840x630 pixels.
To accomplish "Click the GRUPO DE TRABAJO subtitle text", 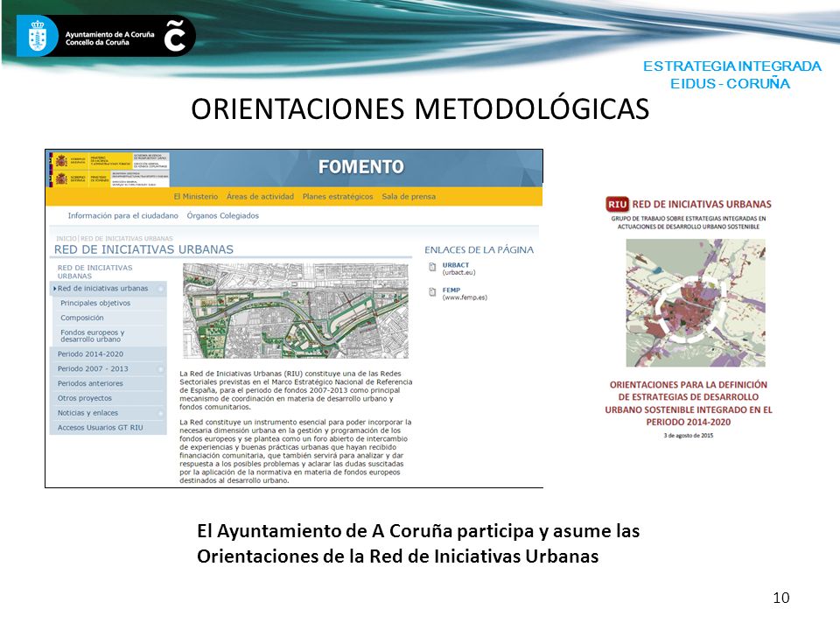I will coord(689,222).
